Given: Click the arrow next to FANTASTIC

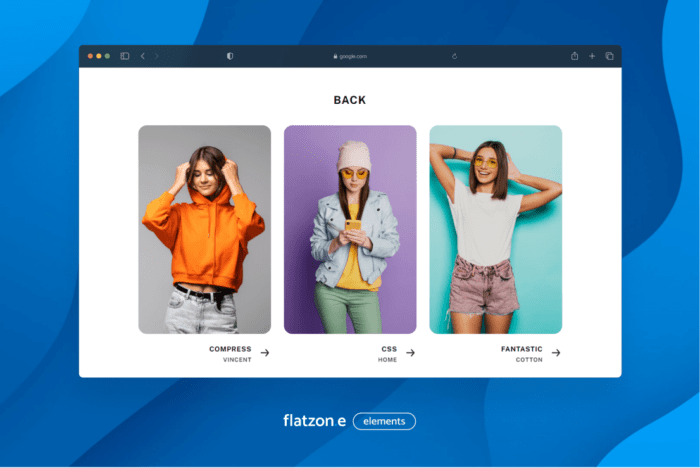Looking at the screenshot, I should click(x=556, y=353).
